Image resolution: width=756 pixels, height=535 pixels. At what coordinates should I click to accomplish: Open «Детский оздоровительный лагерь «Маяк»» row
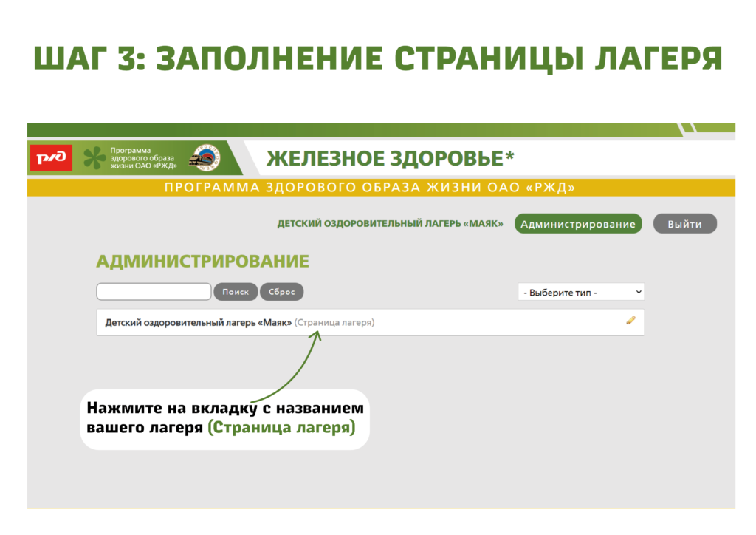371,322
